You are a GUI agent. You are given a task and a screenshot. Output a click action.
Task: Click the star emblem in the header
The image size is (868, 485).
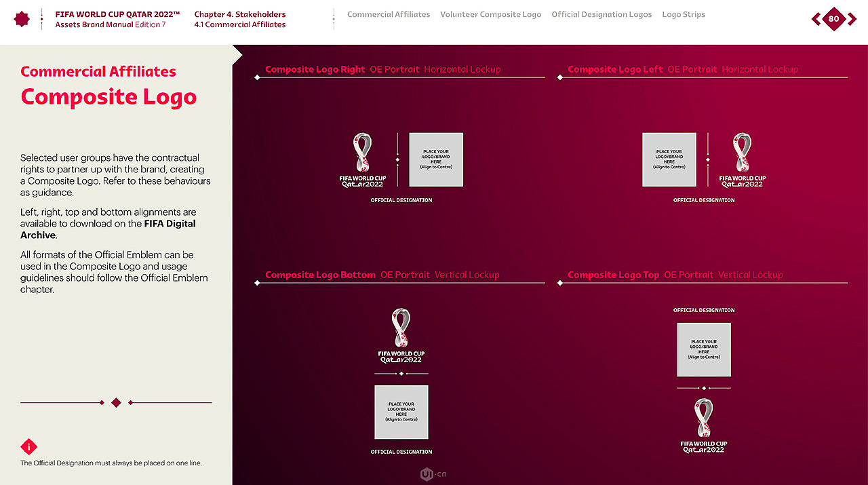click(22, 19)
